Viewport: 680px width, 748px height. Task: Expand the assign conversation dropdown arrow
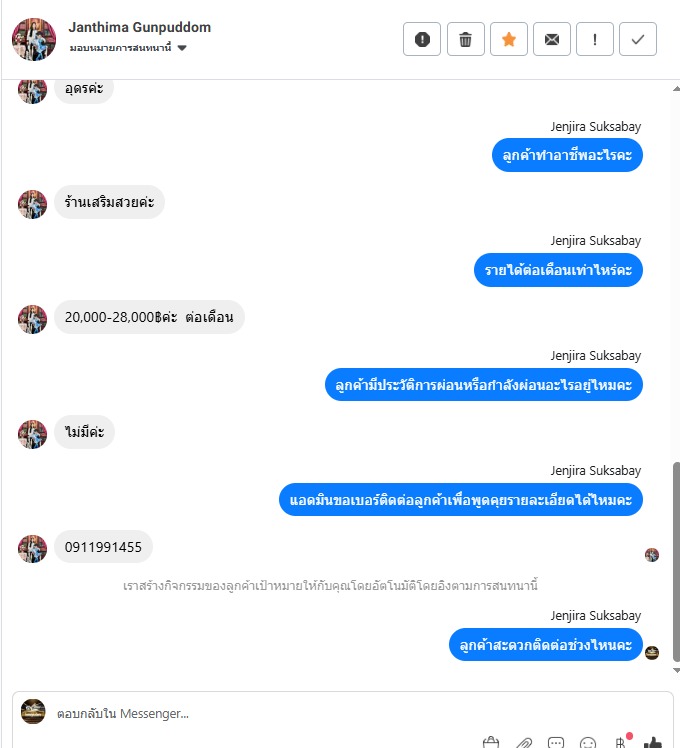click(182, 48)
